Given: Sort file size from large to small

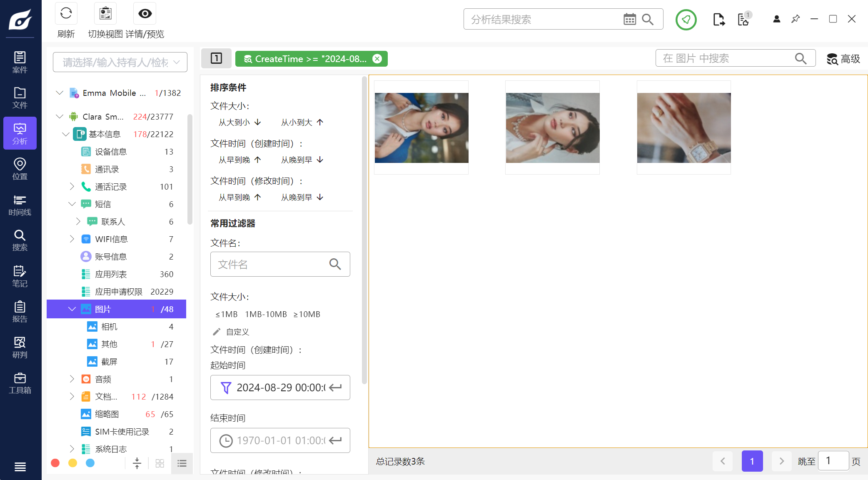Looking at the screenshot, I should click(x=240, y=122).
